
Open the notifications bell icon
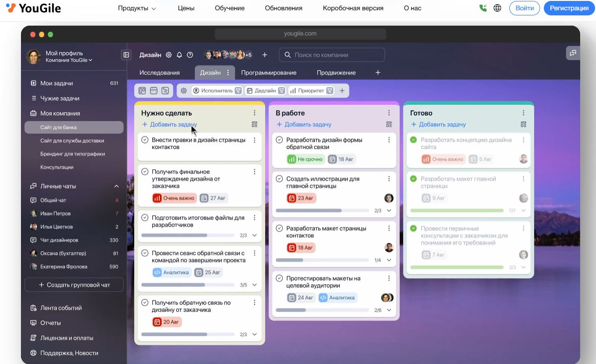point(179,55)
